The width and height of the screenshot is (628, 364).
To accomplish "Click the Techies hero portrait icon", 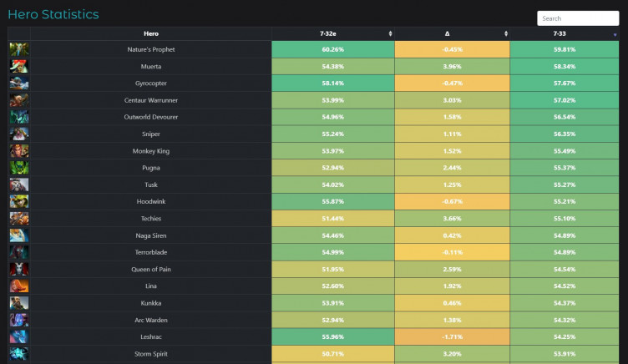I will click(x=18, y=219).
